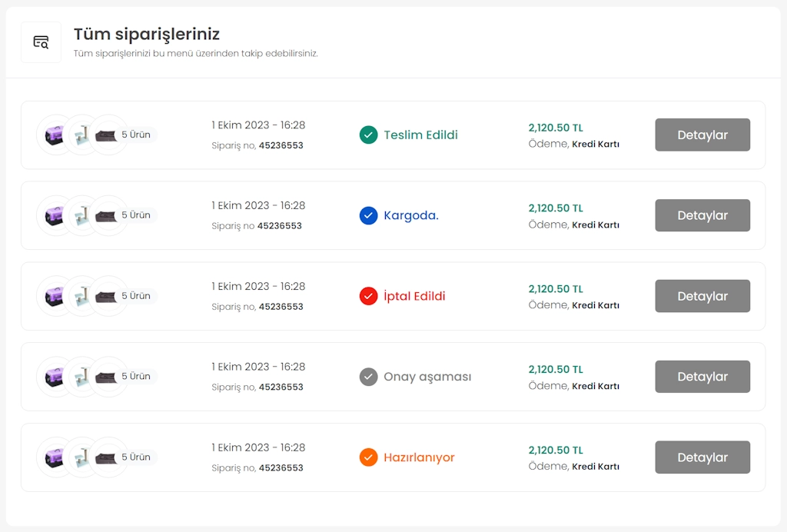This screenshot has width=787, height=532.
Task: Click the orders search icon beside the page title
Action: 41,42
